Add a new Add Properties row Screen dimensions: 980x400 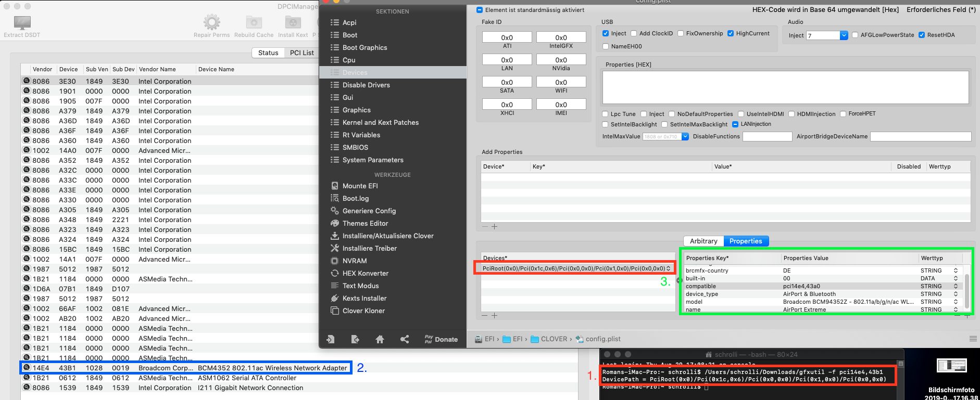coord(495,227)
